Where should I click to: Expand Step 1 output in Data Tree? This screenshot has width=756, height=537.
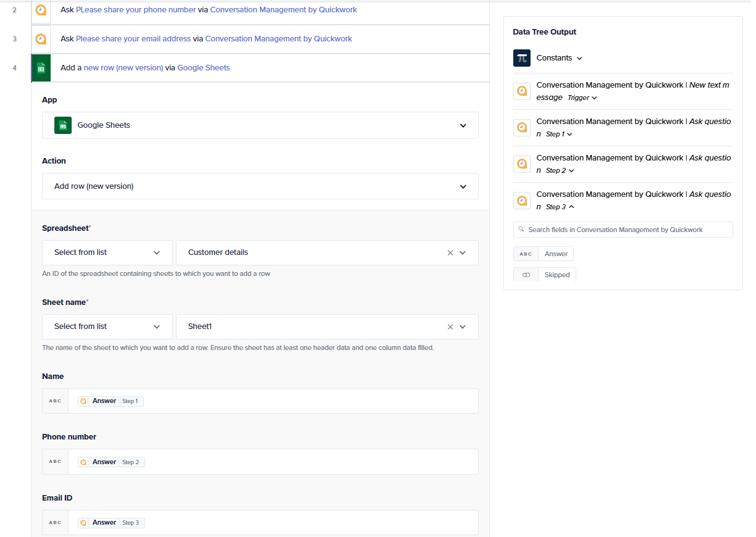click(569, 134)
